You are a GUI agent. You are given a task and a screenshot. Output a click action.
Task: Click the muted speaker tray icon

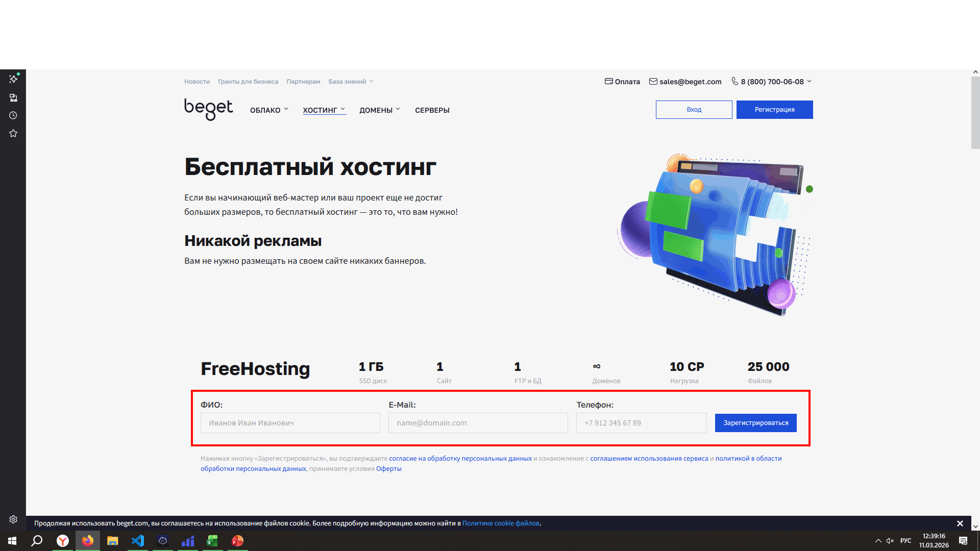(890, 541)
